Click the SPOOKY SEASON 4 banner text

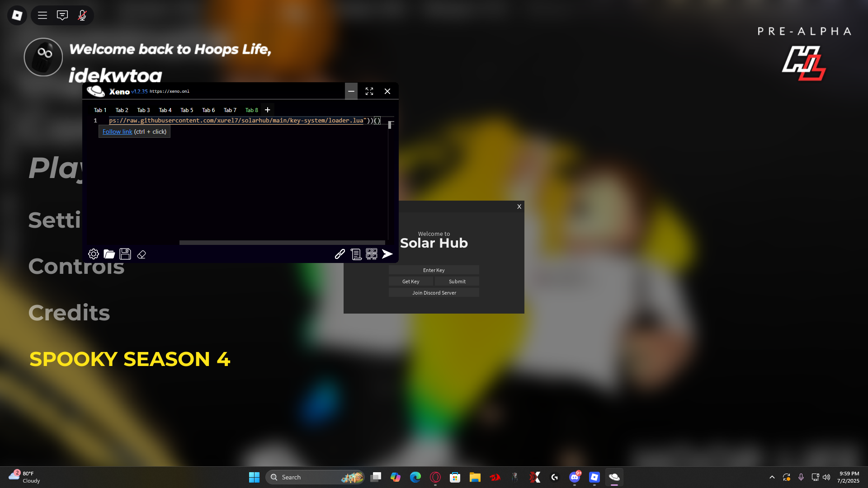(130, 359)
